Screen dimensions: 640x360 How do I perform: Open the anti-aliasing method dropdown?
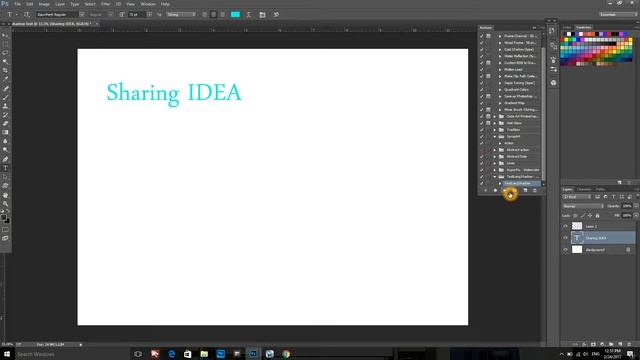[x=181, y=15]
